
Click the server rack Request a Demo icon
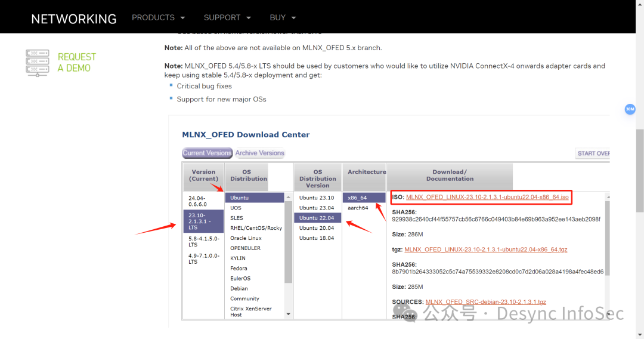pos(38,63)
